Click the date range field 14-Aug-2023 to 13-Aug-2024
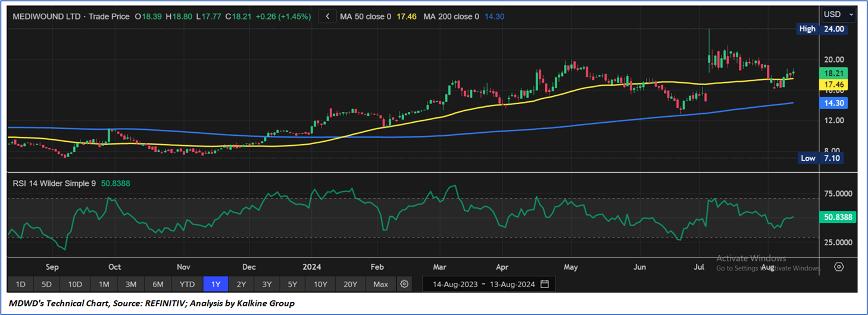This screenshot has width=868, height=315. (x=482, y=284)
